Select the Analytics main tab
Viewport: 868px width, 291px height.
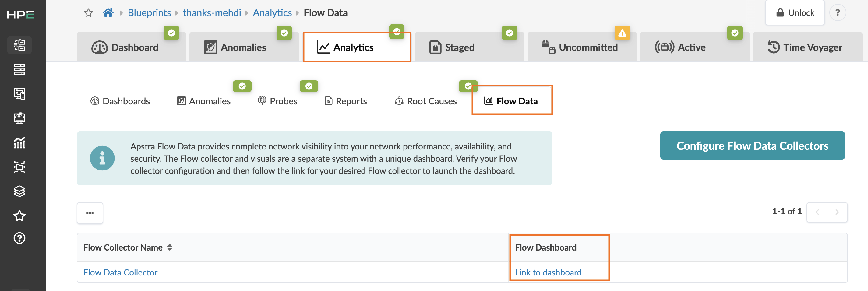357,47
